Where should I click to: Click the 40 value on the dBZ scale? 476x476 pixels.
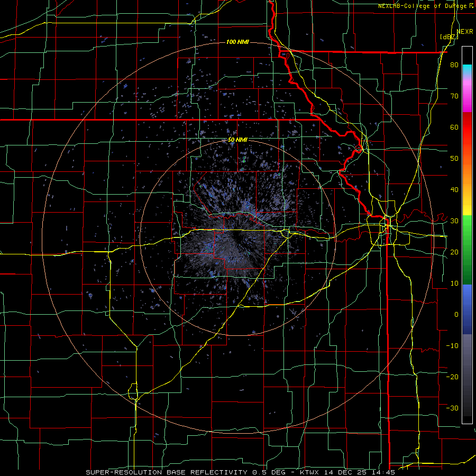point(454,190)
